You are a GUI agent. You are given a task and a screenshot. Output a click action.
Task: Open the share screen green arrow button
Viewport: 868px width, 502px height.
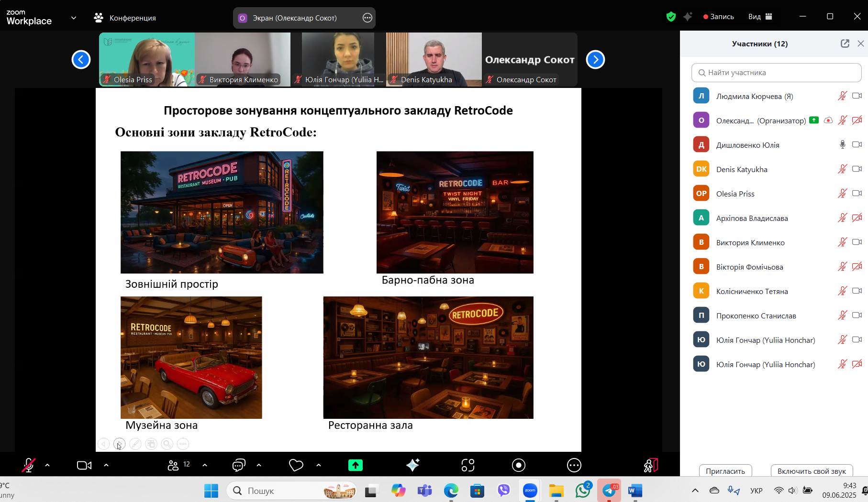coord(355,465)
